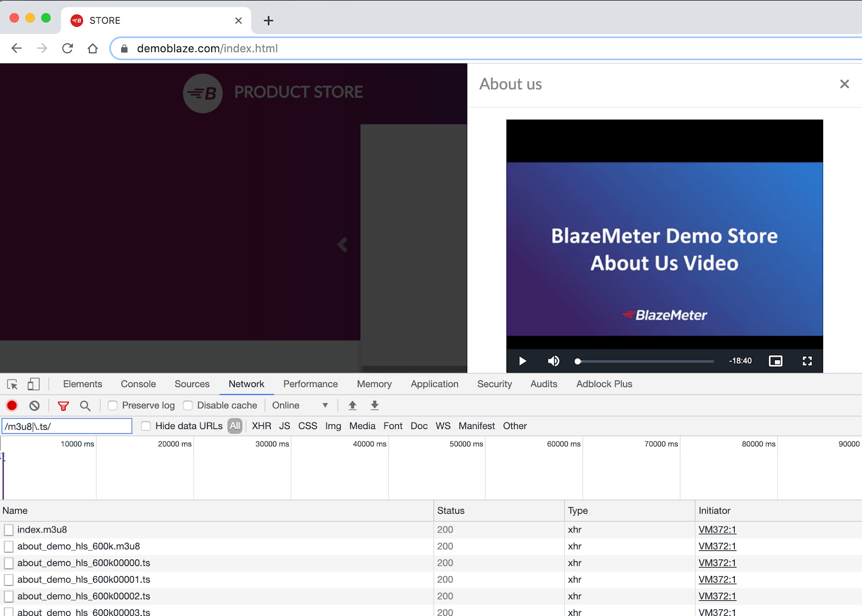Enable the Preserve log checkbox

pos(113,405)
